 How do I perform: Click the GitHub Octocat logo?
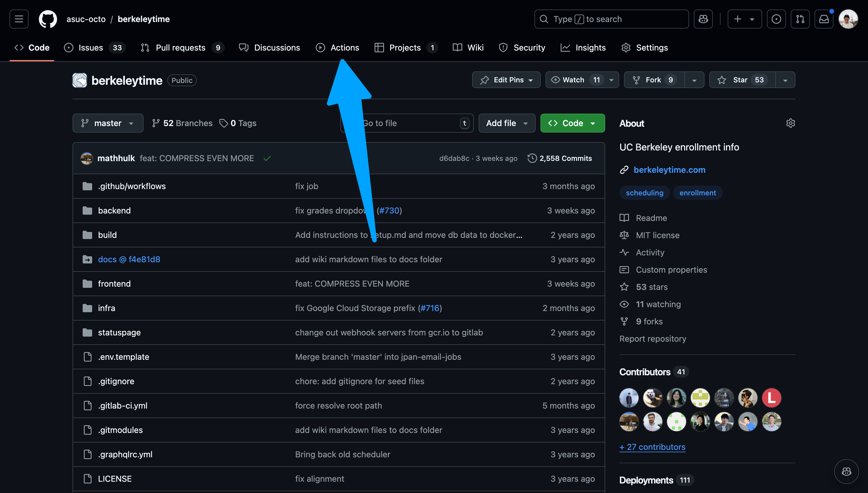pyautogui.click(x=48, y=19)
